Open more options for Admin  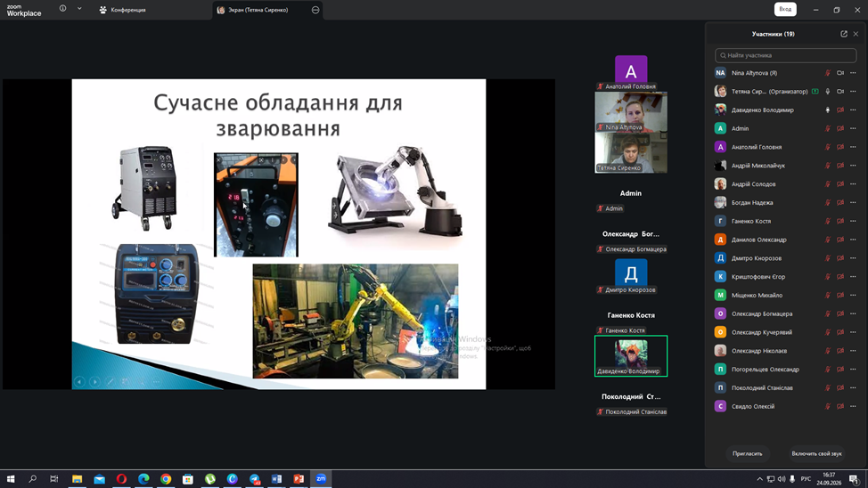point(853,128)
